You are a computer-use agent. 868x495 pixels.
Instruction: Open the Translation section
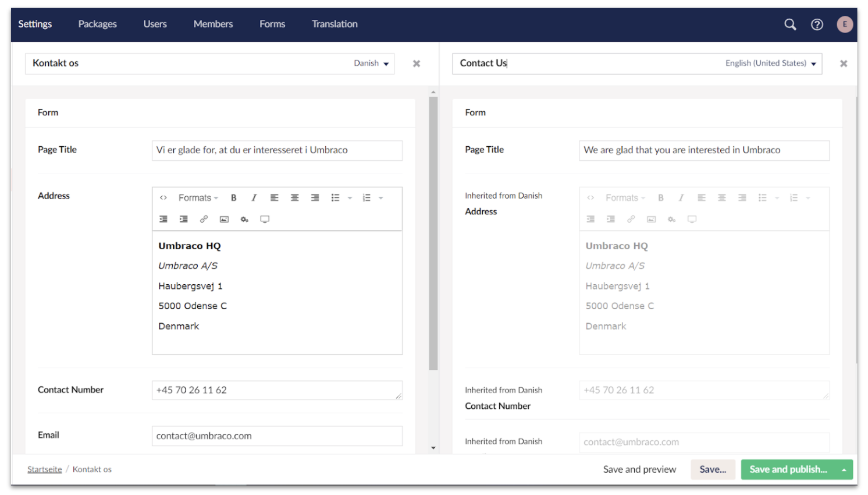click(x=335, y=24)
